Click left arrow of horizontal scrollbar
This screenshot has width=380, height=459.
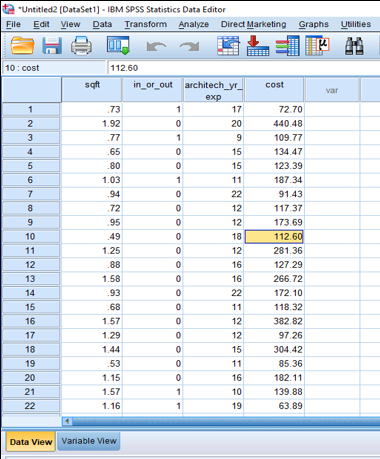pos(67,422)
